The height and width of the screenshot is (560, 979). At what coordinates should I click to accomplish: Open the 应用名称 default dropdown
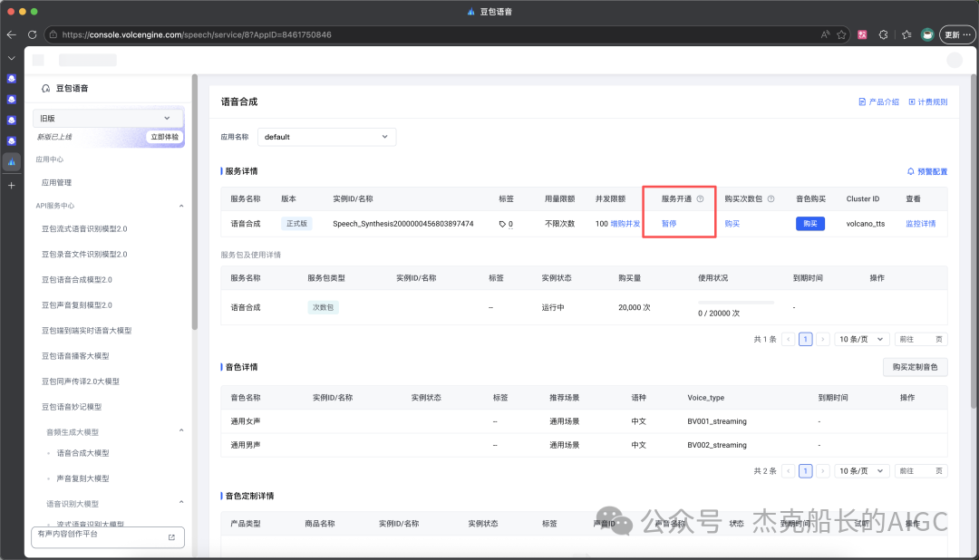[326, 137]
